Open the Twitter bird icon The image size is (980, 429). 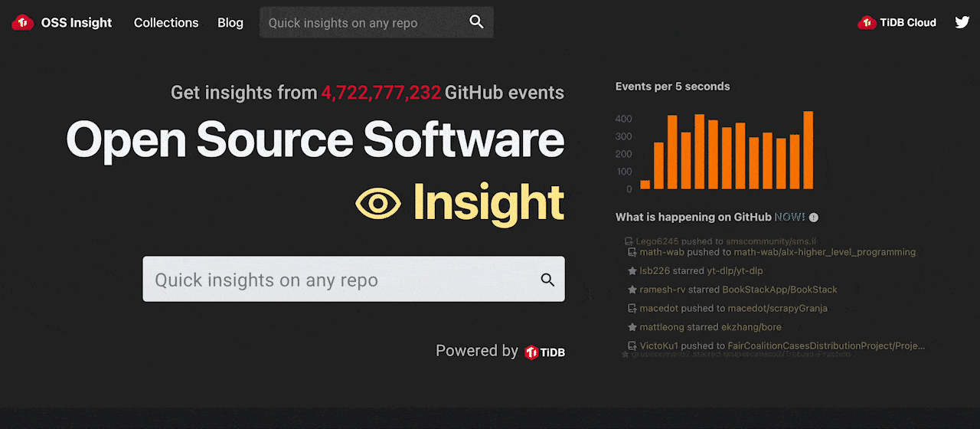[962, 22]
